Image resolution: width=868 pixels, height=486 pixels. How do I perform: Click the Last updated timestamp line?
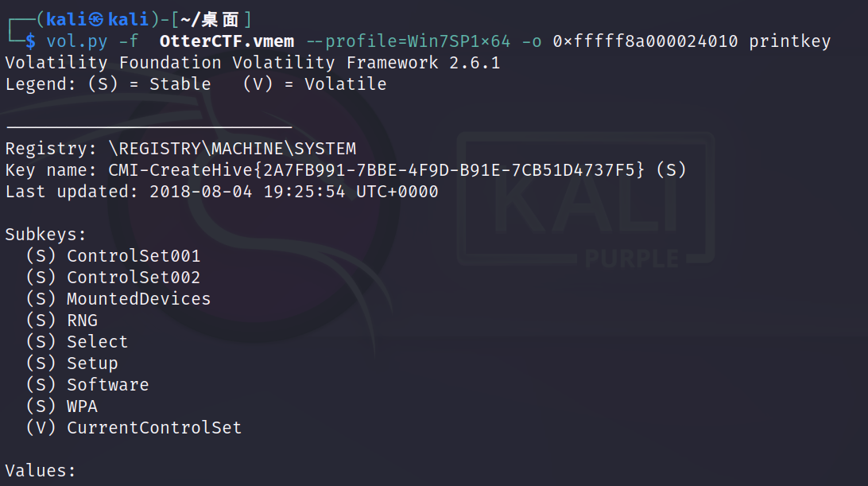click(x=222, y=192)
